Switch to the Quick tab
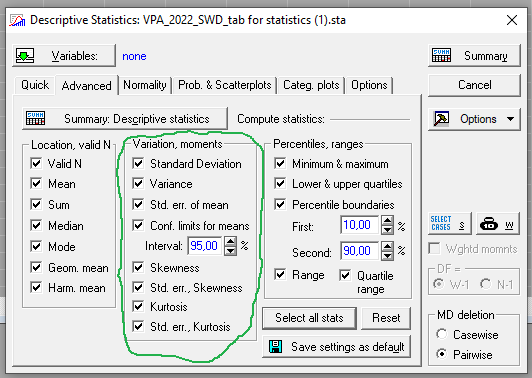 (35, 85)
